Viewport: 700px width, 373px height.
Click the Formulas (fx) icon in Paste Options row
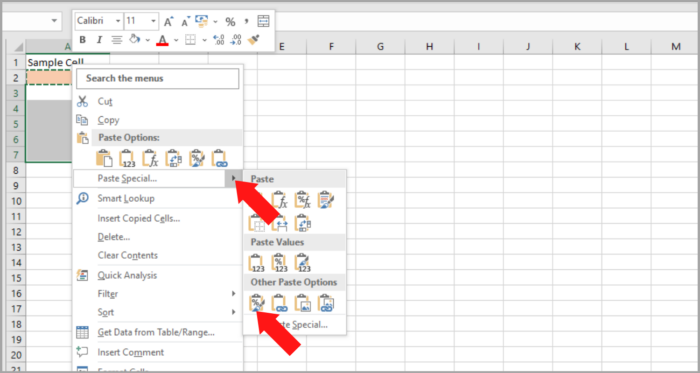click(150, 158)
